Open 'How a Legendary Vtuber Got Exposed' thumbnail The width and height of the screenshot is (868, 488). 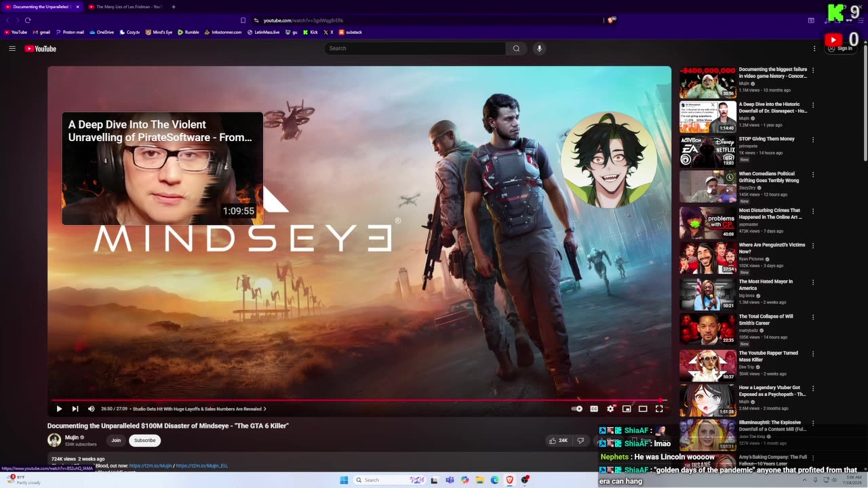click(707, 400)
